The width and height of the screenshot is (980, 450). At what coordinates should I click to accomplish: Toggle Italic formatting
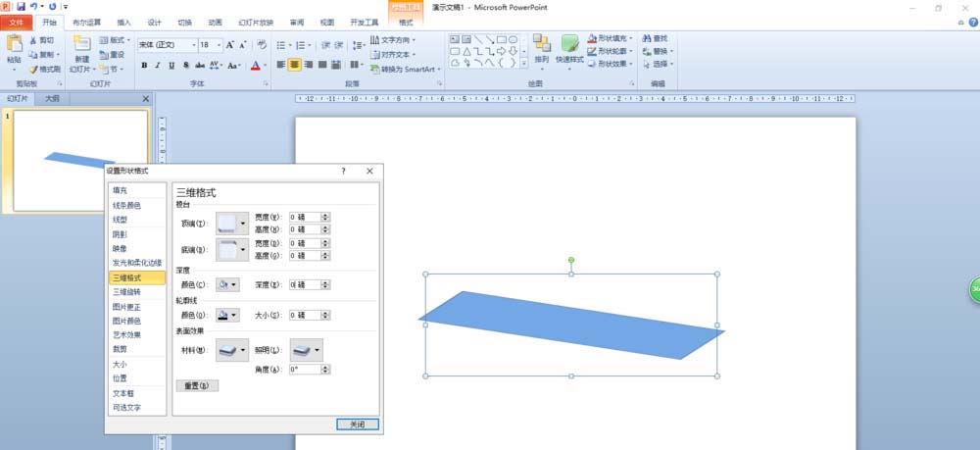[158, 65]
